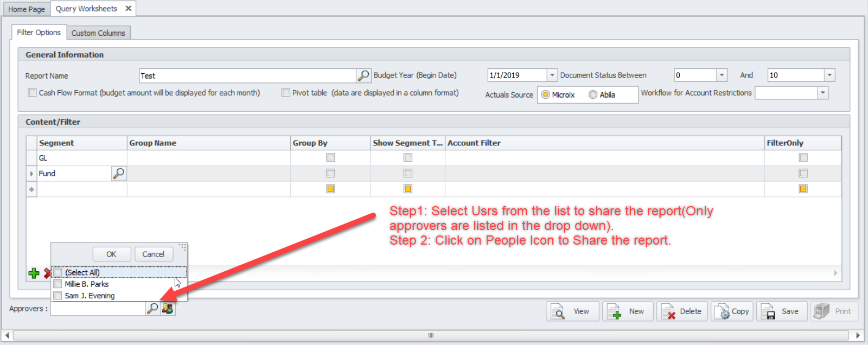868x345 pixels.
Task: Go to the Home Page tab
Action: click(x=27, y=9)
